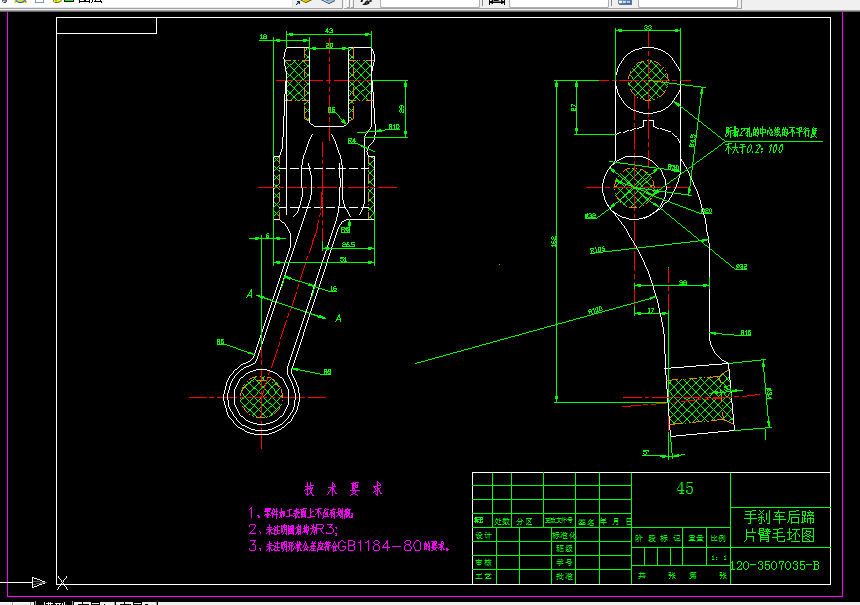
Task: Click the 工艺 cell in the title block
Action: [x=484, y=576]
